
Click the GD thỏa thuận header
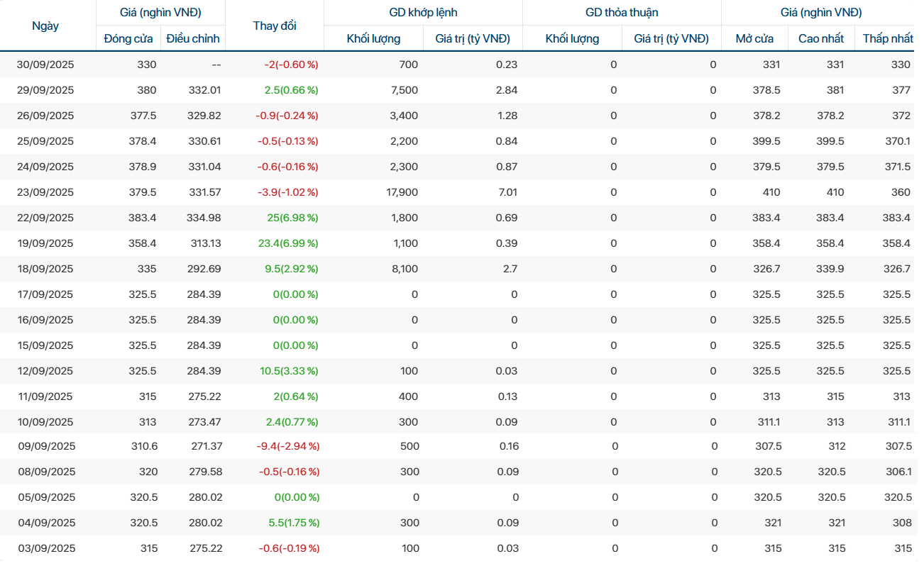click(x=622, y=13)
